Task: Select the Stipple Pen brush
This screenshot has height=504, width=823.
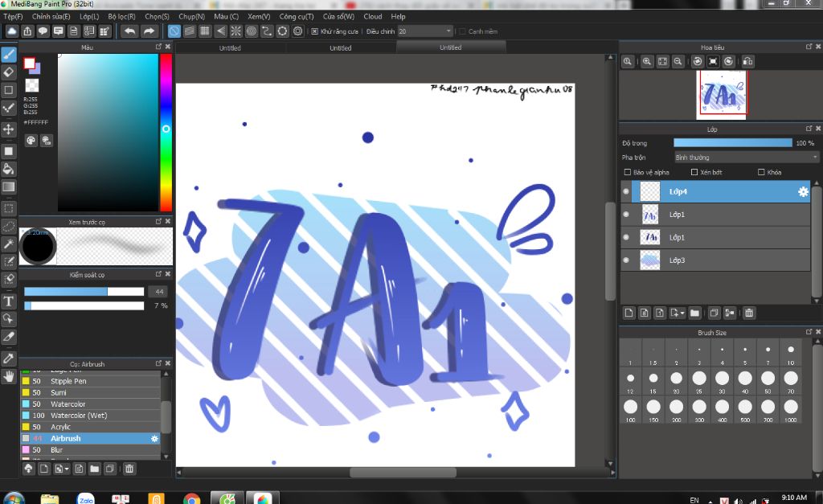Action: [x=91, y=381]
